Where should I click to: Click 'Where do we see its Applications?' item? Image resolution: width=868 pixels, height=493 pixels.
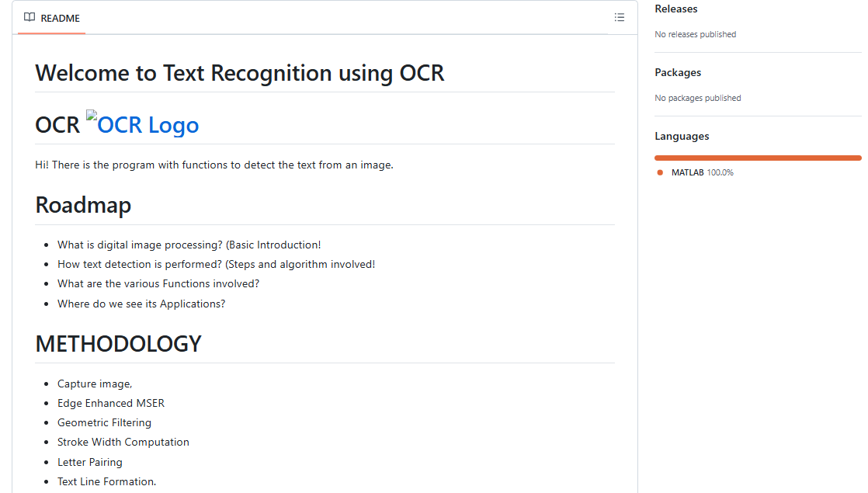click(x=141, y=304)
